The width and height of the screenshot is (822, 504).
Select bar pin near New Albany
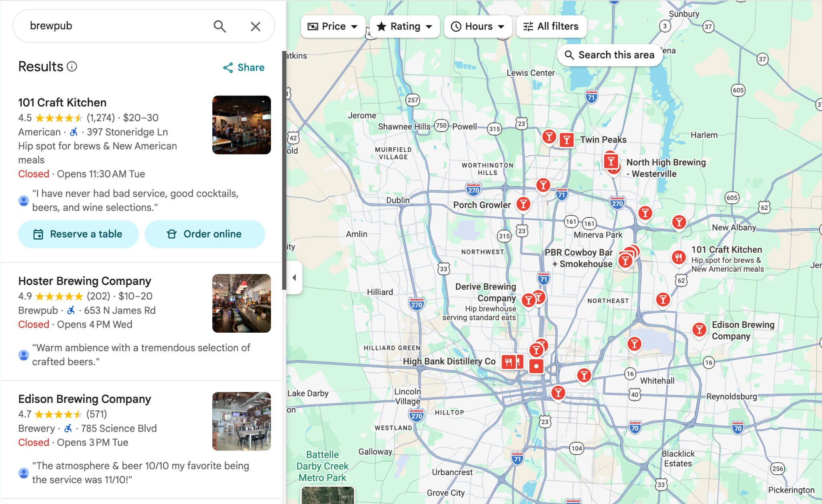tap(679, 222)
